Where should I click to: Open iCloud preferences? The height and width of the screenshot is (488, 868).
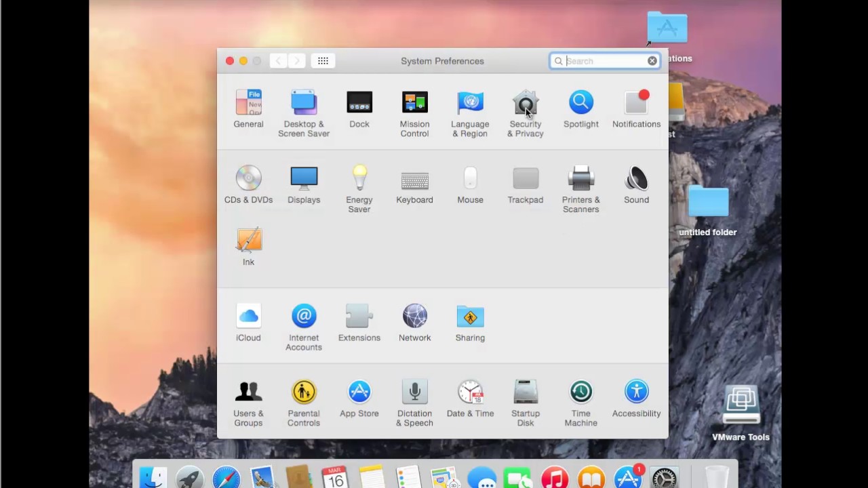click(248, 323)
